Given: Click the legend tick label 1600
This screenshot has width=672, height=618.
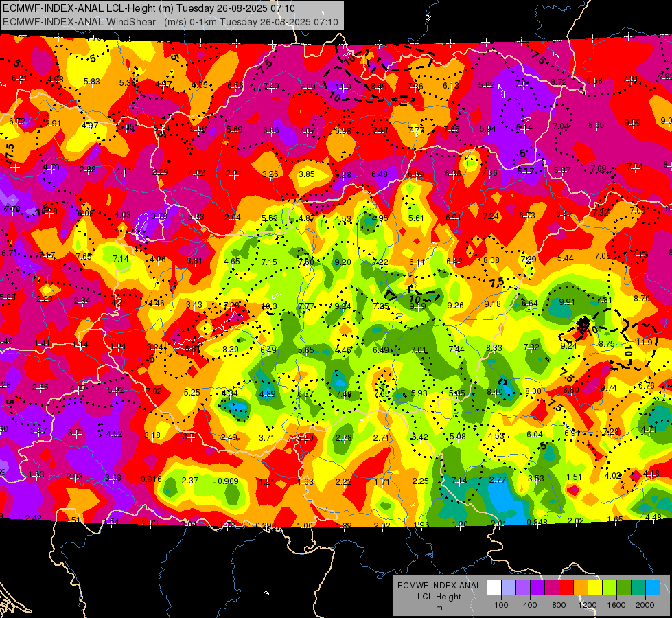Looking at the screenshot, I should (616, 605).
